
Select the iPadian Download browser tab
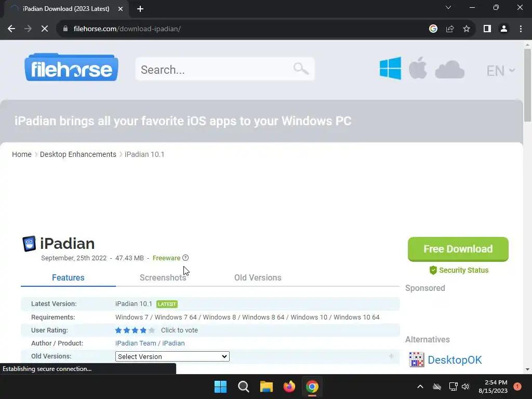pyautogui.click(x=66, y=9)
